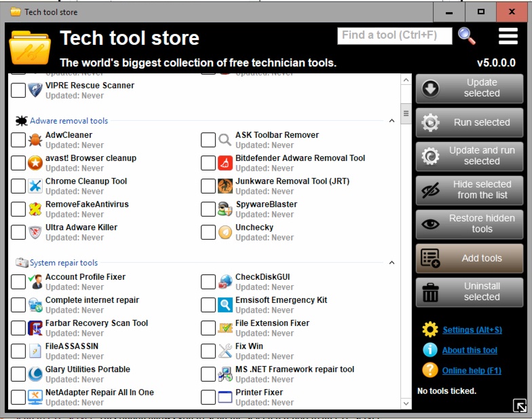Click the Account Profile Fixer icon
Image resolution: width=532 pixels, height=419 pixels.
tap(35, 282)
